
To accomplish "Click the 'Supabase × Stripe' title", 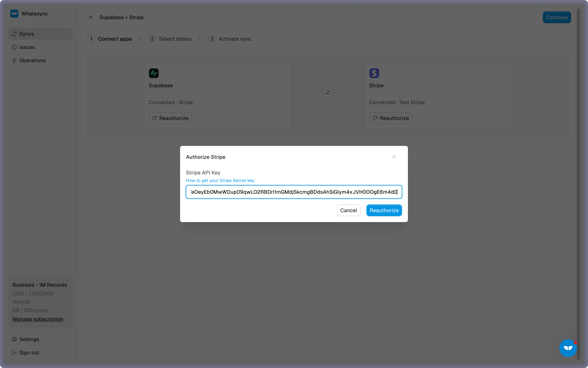I will tap(121, 17).
